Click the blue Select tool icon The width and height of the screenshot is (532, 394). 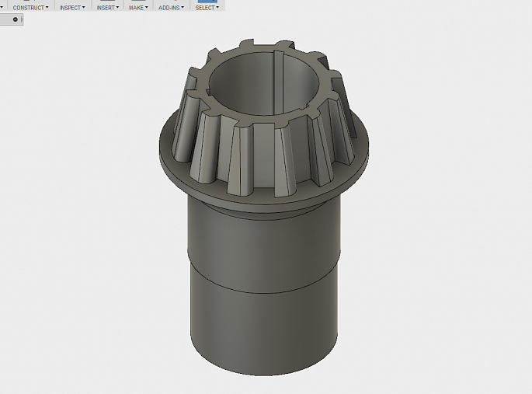[207, 2]
